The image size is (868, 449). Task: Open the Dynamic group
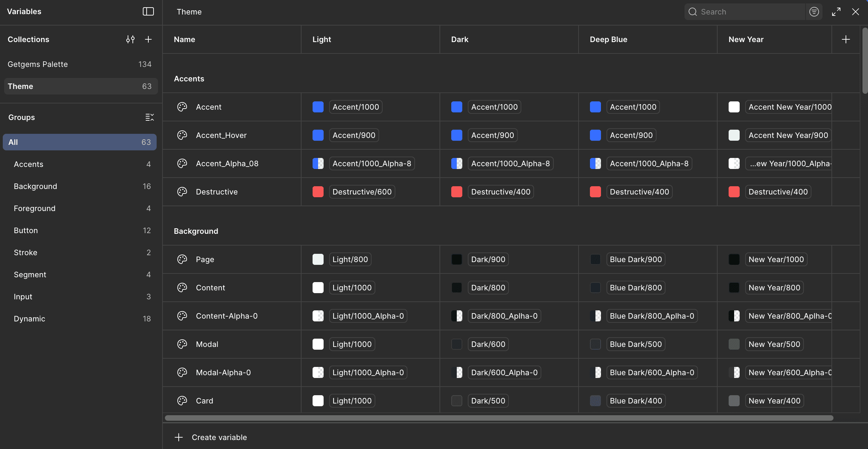(29, 319)
